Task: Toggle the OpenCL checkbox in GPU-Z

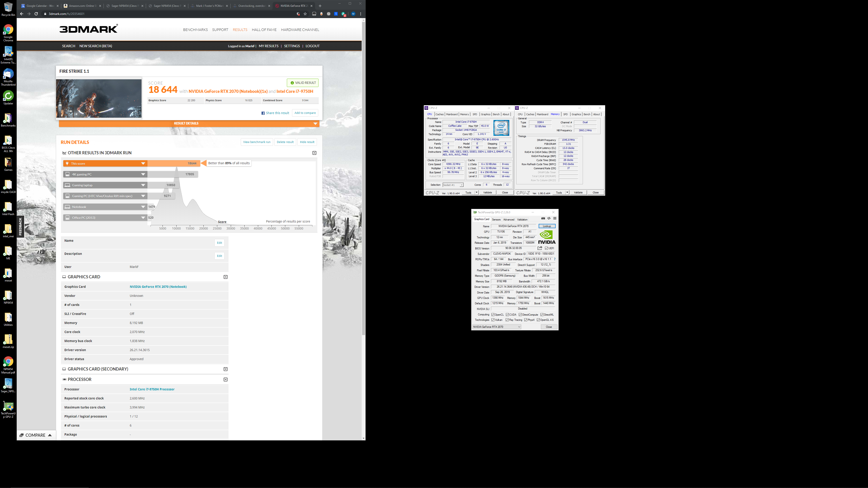Action: pyautogui.click(x=493, y=314)
